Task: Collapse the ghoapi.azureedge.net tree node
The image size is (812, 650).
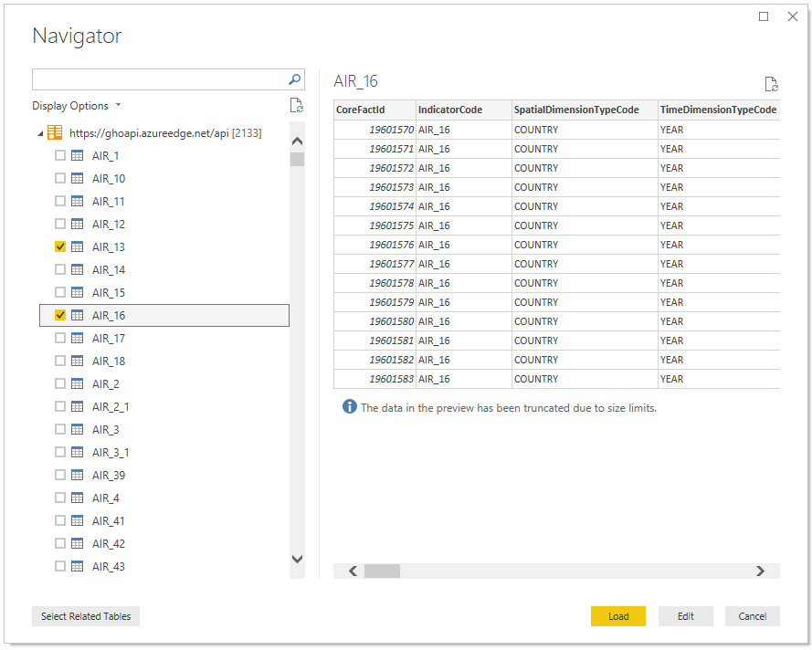Action: (40, 134)
